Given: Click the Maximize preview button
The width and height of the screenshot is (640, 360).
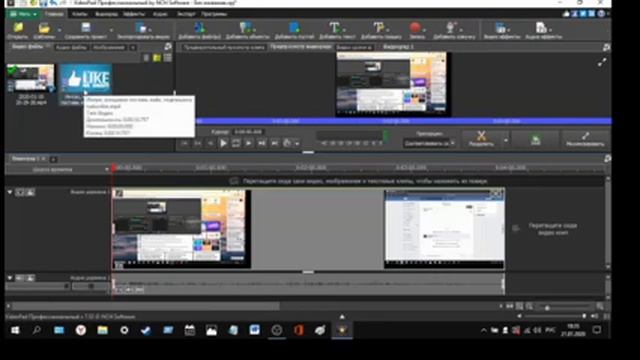Looking at the screenshot, I should point(585,139).
